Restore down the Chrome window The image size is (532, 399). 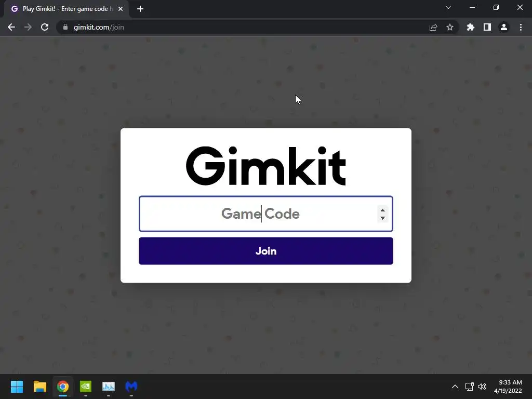pyautogui.click(x=496, y=7)
